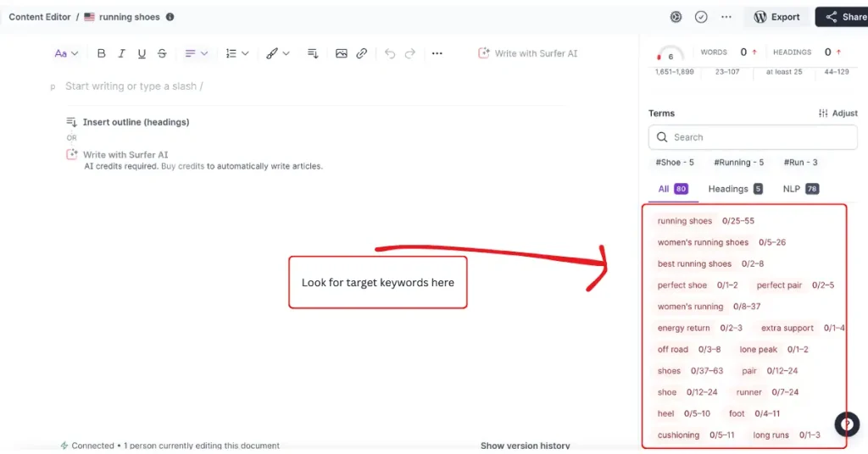This screenshot has width=868, height=454.
Task: Click the 'off road' term
Action: tap(672, 350)
